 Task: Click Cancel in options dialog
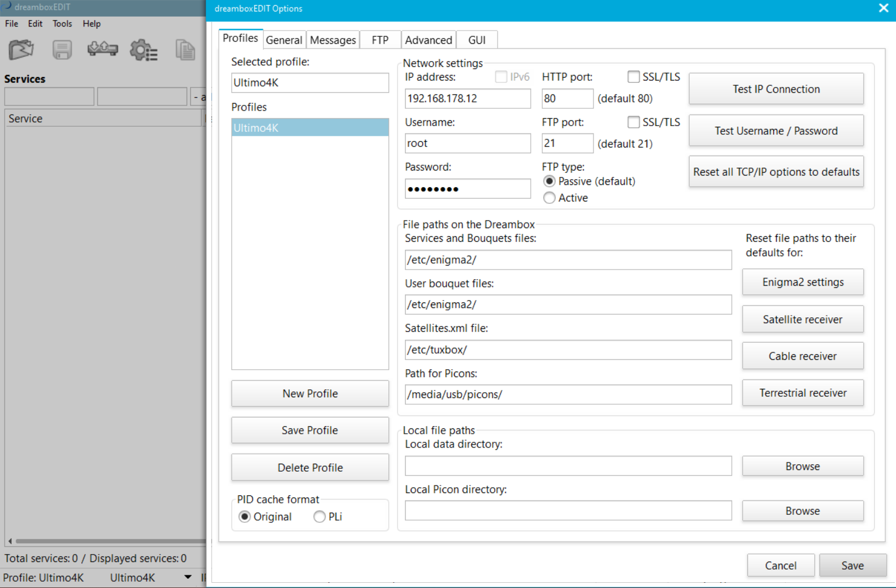(781, 566)
